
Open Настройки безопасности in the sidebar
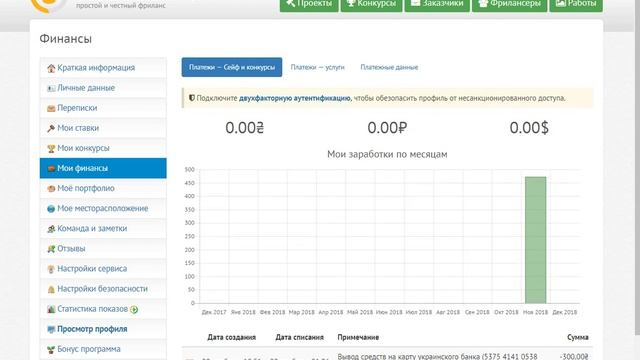[x=103, y=289]
